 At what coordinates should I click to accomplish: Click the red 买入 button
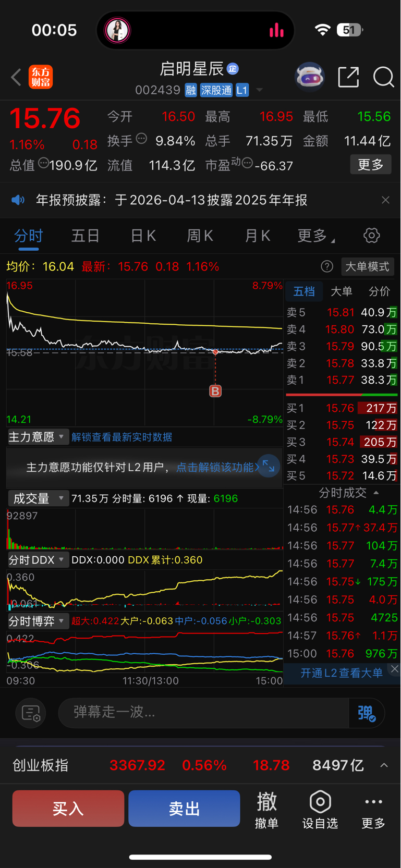(x=68, y=809)
